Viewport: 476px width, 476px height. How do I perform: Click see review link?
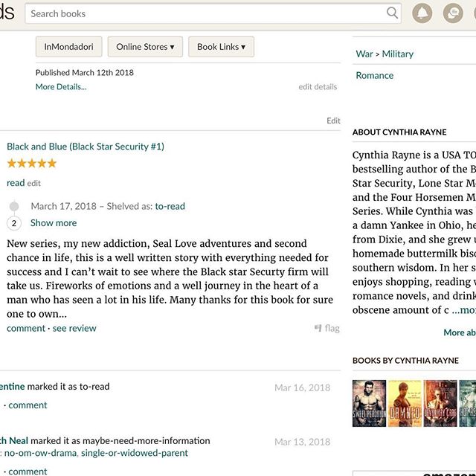pyautogui.click(x=74, y=328)
